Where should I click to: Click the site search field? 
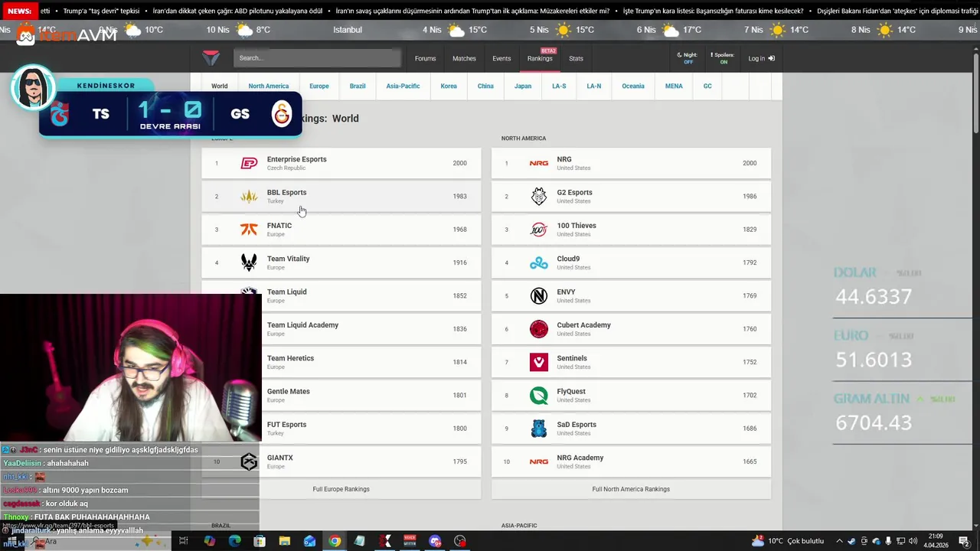[x=317, y=58]
